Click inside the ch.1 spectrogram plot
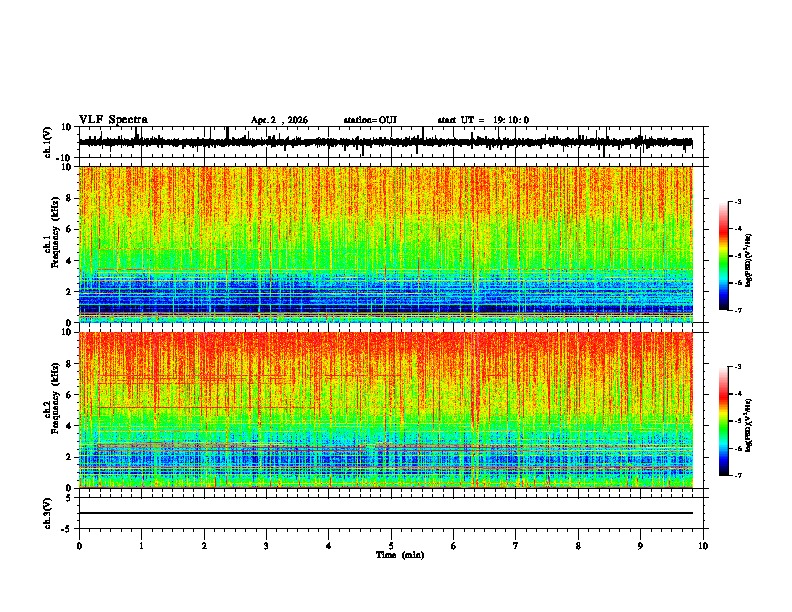 tap(386, 244)
